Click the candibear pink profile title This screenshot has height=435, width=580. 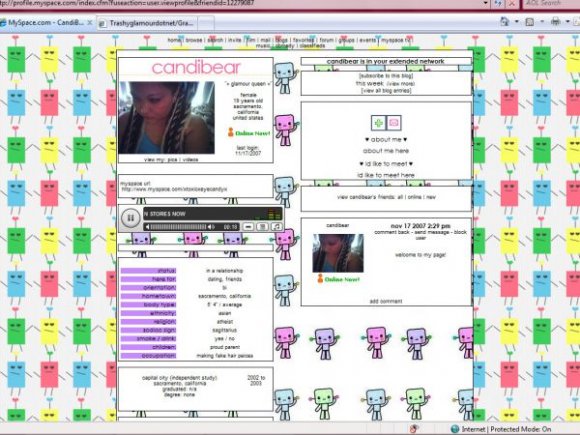(196, 67)
